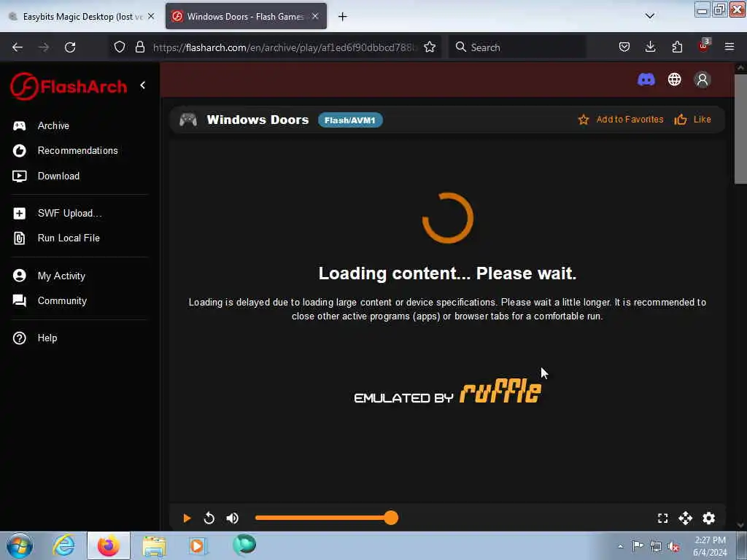Screen dimensions: 747x560
Task: Open the Discord icon link
Action: [x=646, y=79]
